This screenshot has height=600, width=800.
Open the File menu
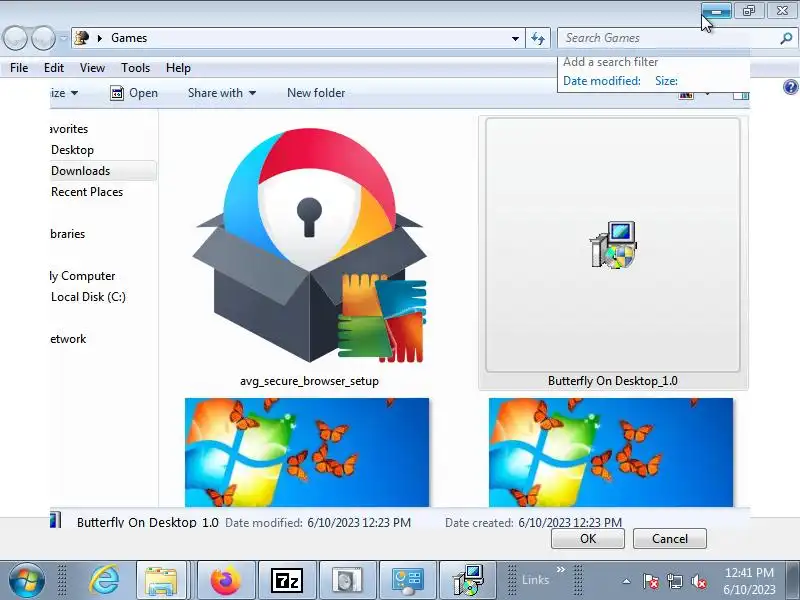click(x=19, y=68)
